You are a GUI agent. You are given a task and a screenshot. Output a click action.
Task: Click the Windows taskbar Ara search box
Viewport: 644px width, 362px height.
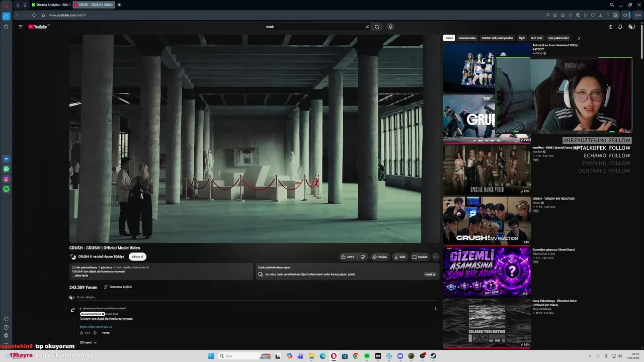pos(244,356)
